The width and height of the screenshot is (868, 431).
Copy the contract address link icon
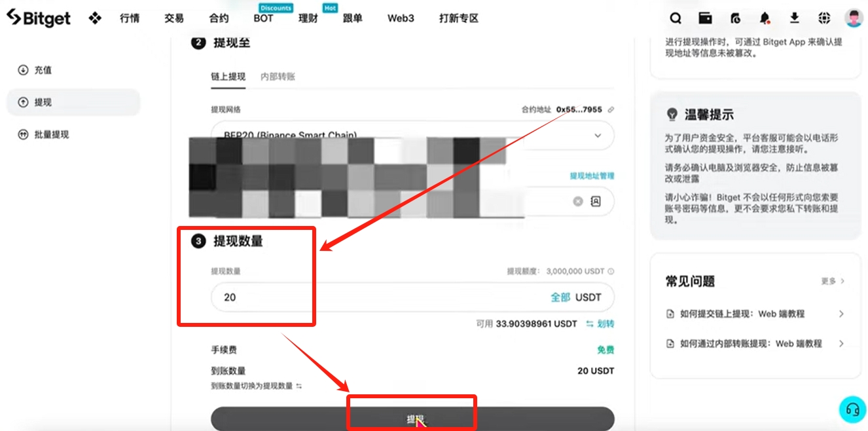[x=611, y=109]
